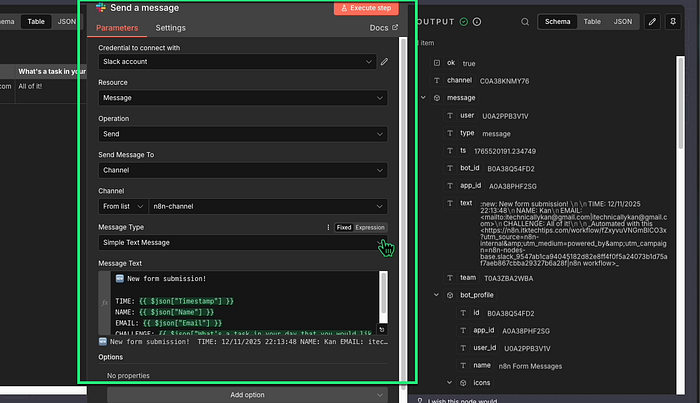This screenshot has height=403, width=700.
Task: Click the output success check icon
Action: 464,21
